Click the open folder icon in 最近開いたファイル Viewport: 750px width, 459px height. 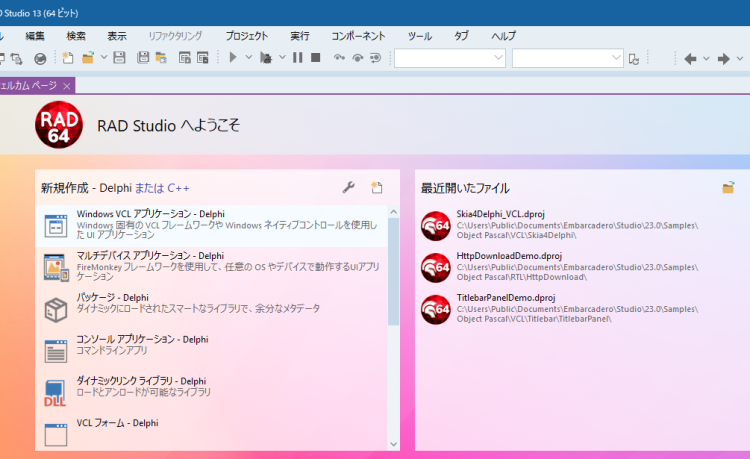tap(728, 187)
